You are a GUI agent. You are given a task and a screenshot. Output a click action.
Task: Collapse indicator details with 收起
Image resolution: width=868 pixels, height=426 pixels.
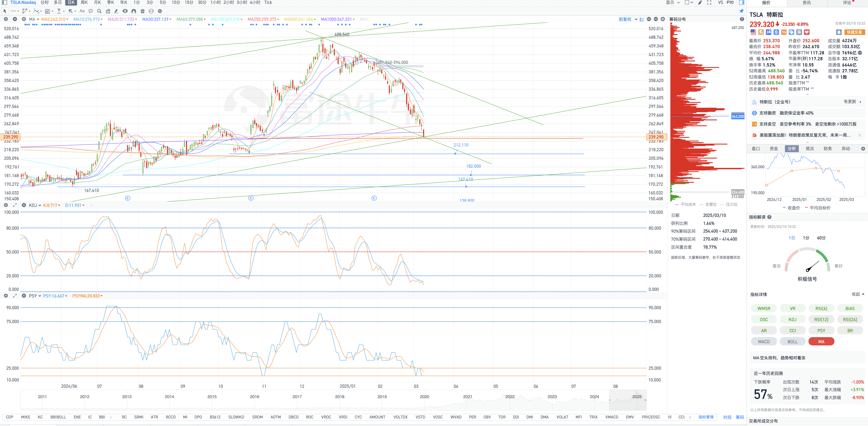tap(858, 294)
